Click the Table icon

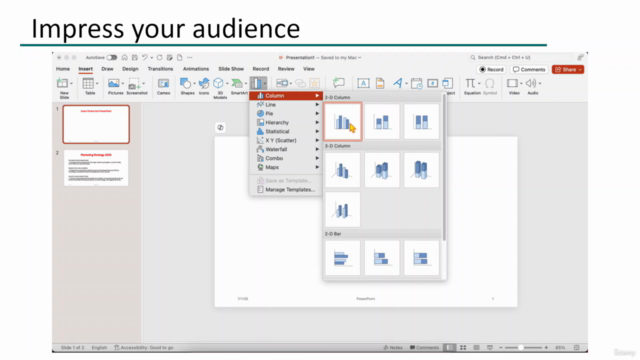tap(88, 83)
